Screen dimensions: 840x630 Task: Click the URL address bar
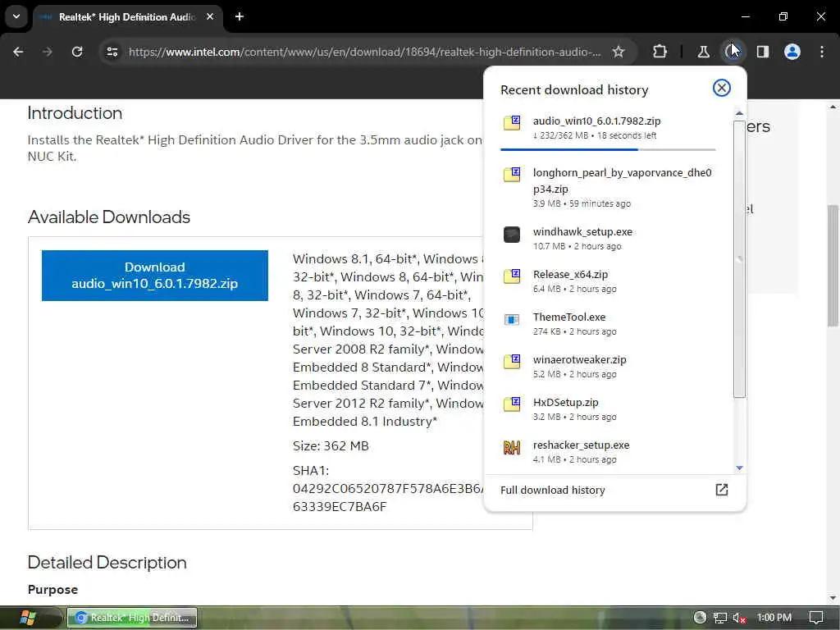(x=364, y=52)
